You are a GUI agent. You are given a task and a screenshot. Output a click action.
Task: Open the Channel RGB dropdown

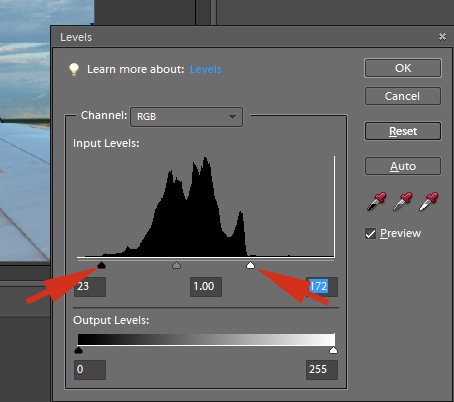(x=186, y=117)
